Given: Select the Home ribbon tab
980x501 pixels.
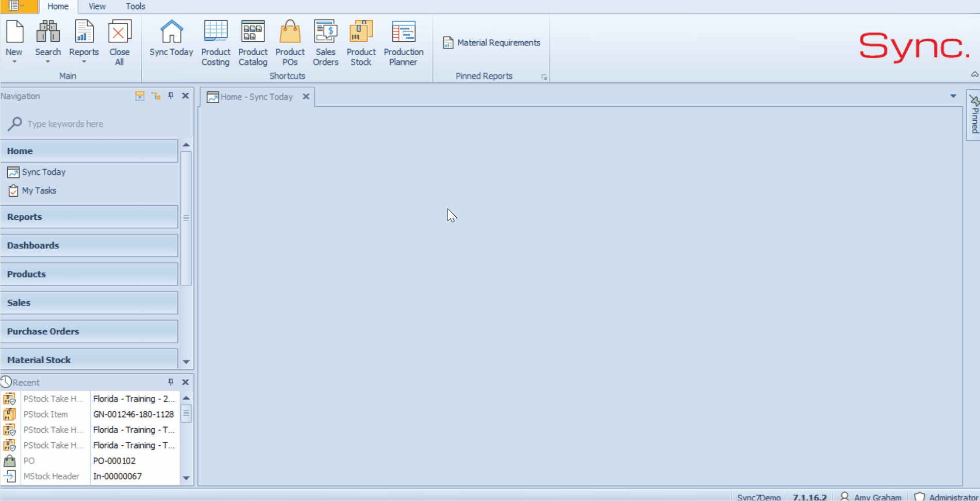Looking at the screenshot, I should (58, 7).
